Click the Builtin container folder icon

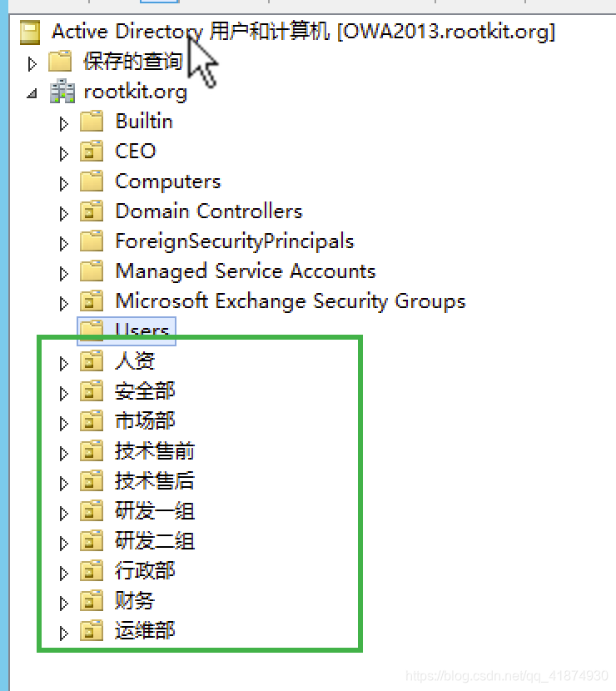tap(92, 122)
